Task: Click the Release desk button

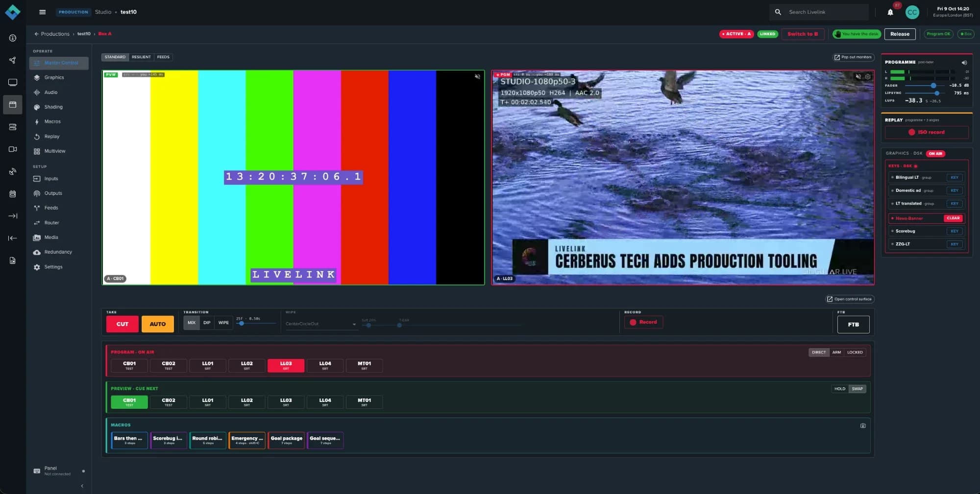Action: [900, 34]
